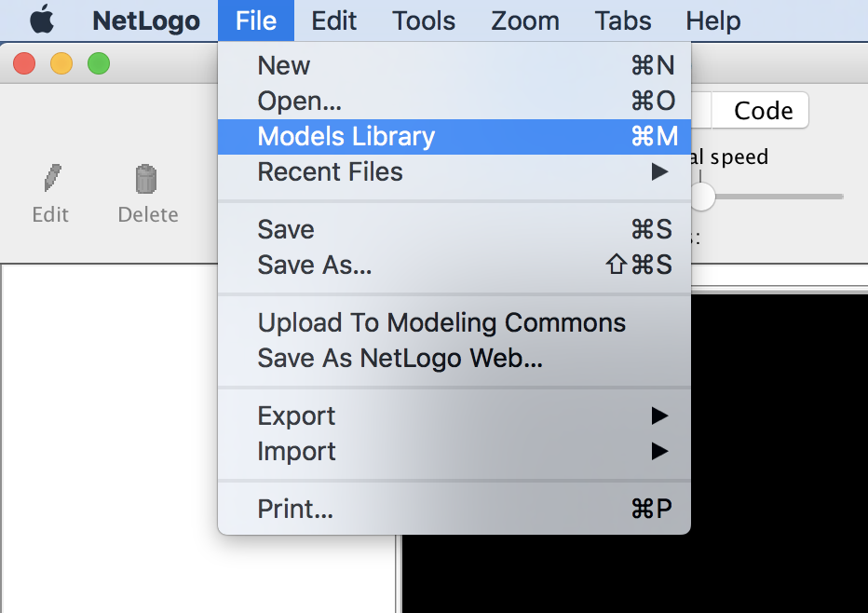868x613 pixels.
Task: Select Open... menu entry
Action: 299,101
